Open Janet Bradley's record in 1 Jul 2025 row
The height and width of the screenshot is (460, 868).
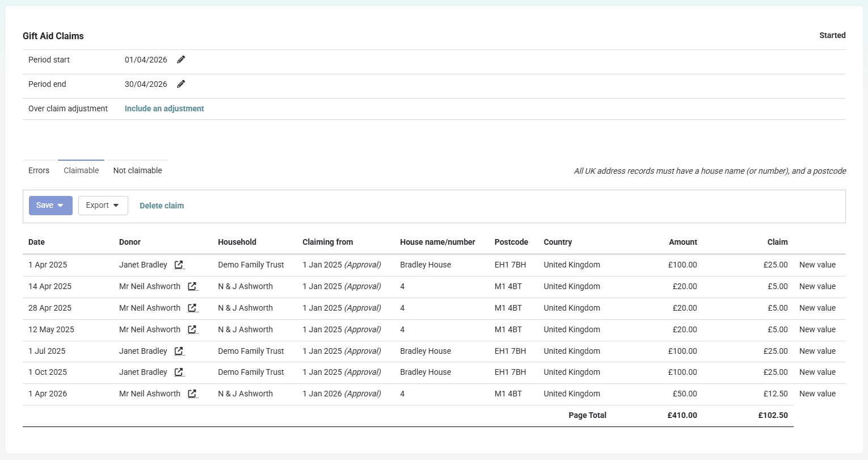179,351
